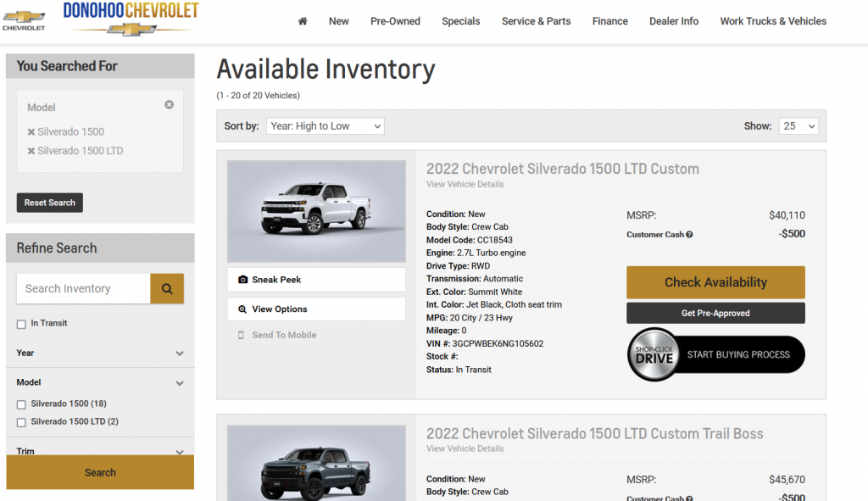Screen dimensions: 868x501
Task: Click View Vehicle Details for LTD Custom
Action: pyautogui.click(x=465, y=184)
